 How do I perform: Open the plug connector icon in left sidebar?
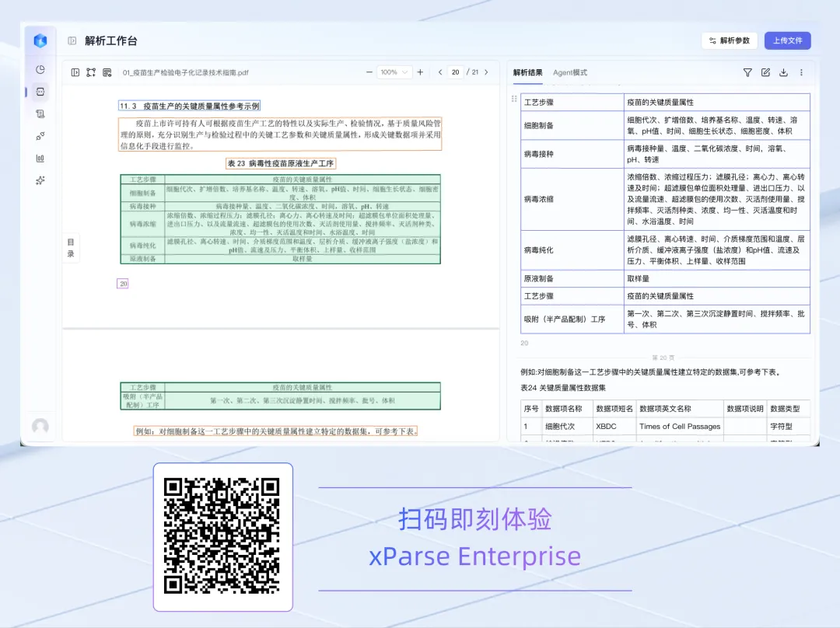click(40, 136)
